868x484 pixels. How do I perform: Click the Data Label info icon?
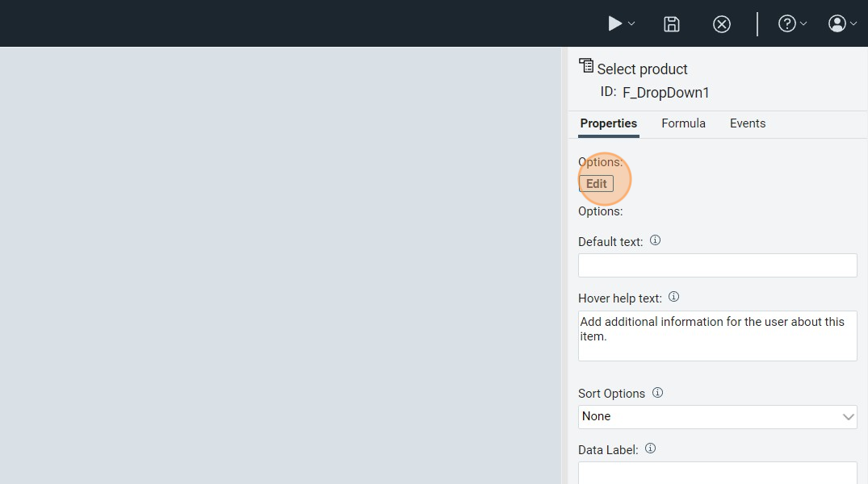point(651,449)
